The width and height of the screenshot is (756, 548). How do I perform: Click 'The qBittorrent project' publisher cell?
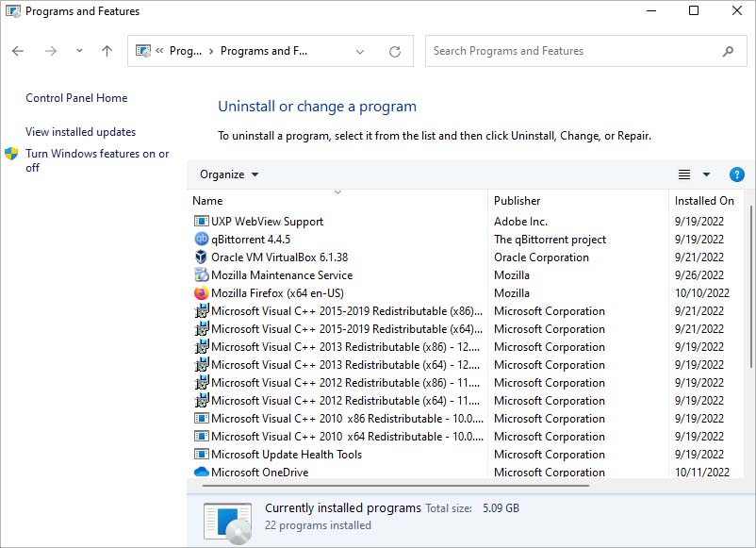[551, 240]
